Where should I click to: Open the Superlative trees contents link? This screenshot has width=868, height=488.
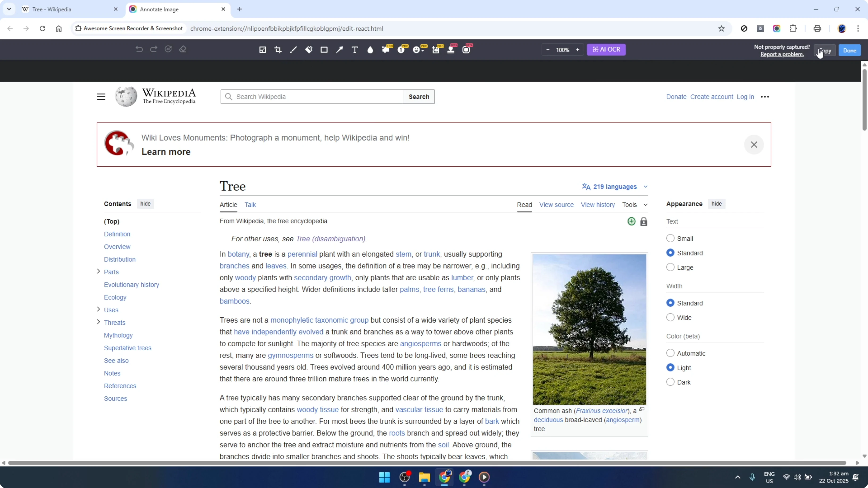tap(127, 348)
